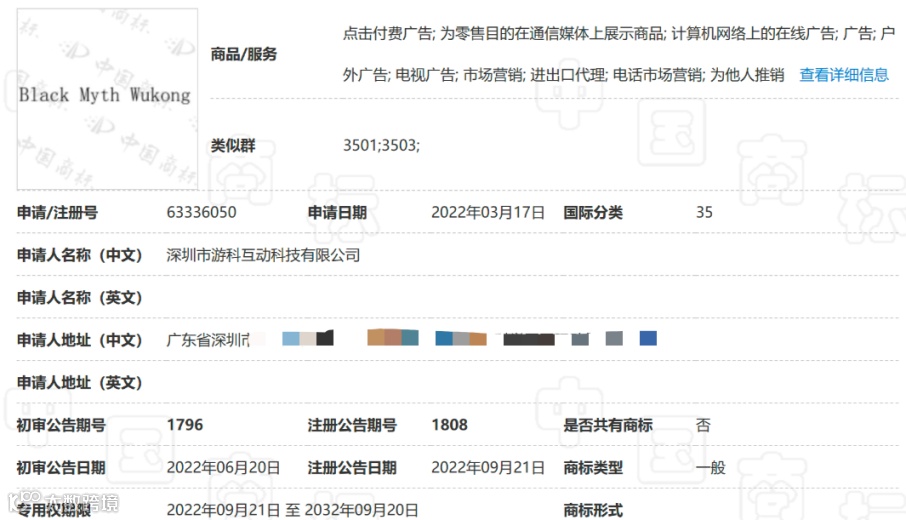This screenshot has height=520, width=906.
Task: Select registration announcement date 2022年09月21日
Action: coord(488,467)
